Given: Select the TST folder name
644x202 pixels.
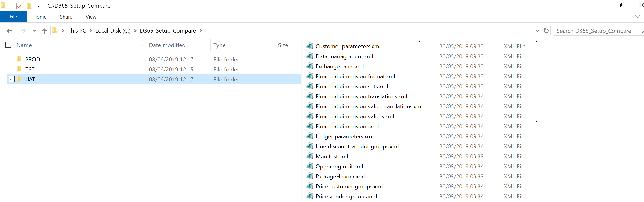Looking at the screenshot, I should (30, 69).
